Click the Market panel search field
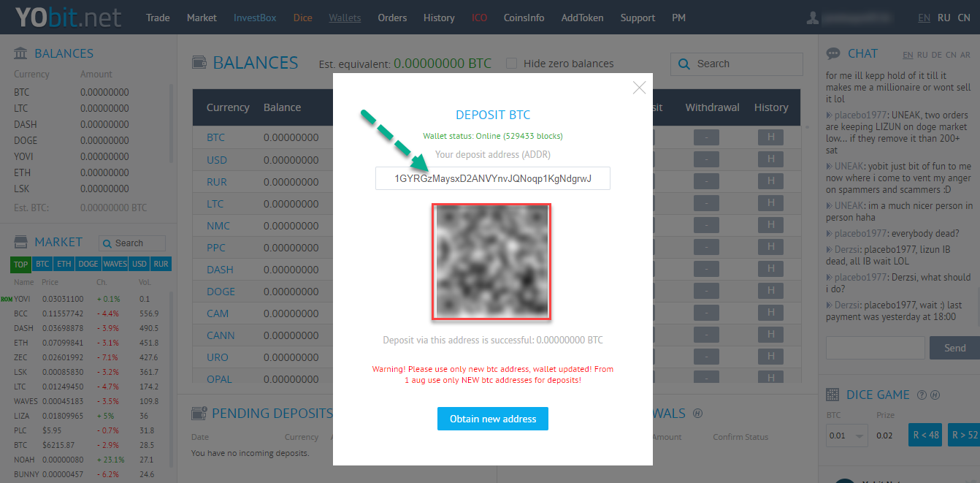 [131, 243]
